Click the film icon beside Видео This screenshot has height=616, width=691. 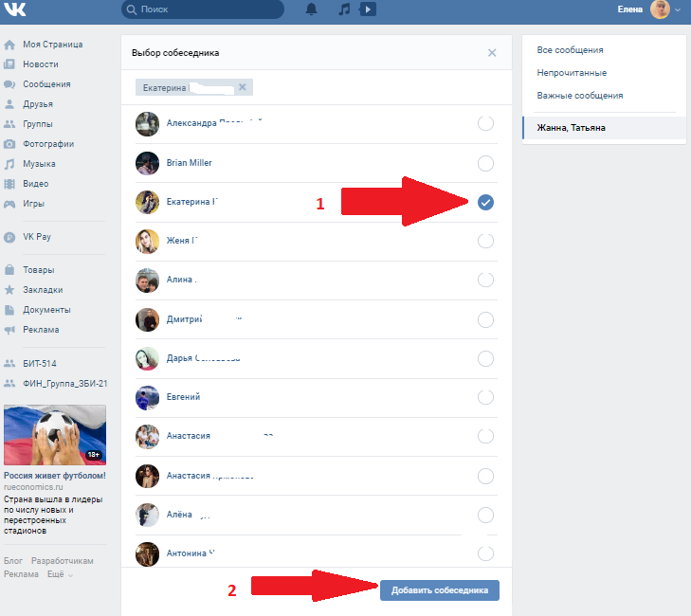point(9,184)
